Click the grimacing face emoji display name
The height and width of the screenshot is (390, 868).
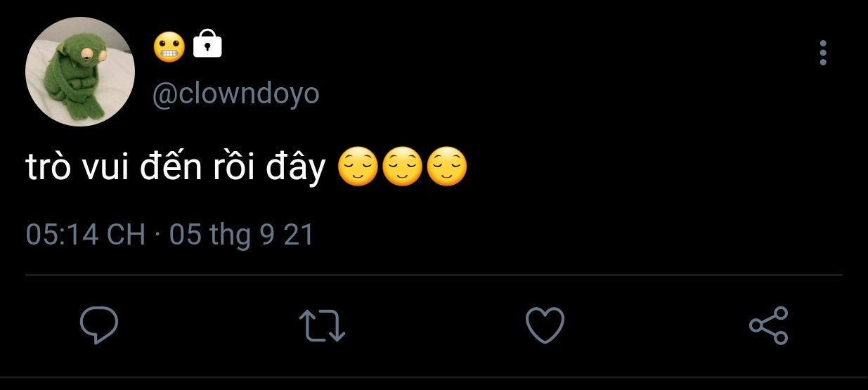click(169, 46)
